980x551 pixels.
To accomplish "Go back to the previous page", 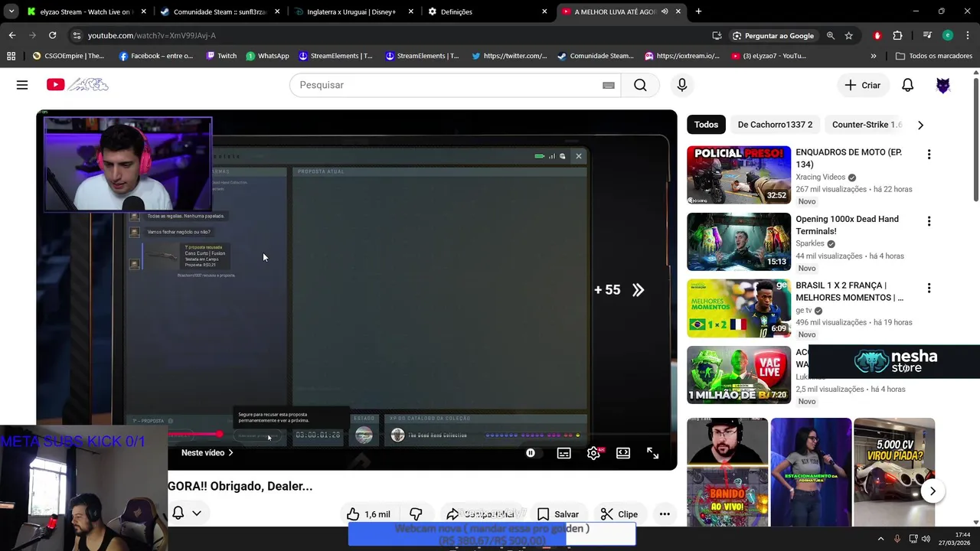I will click(x=12, y=35).
